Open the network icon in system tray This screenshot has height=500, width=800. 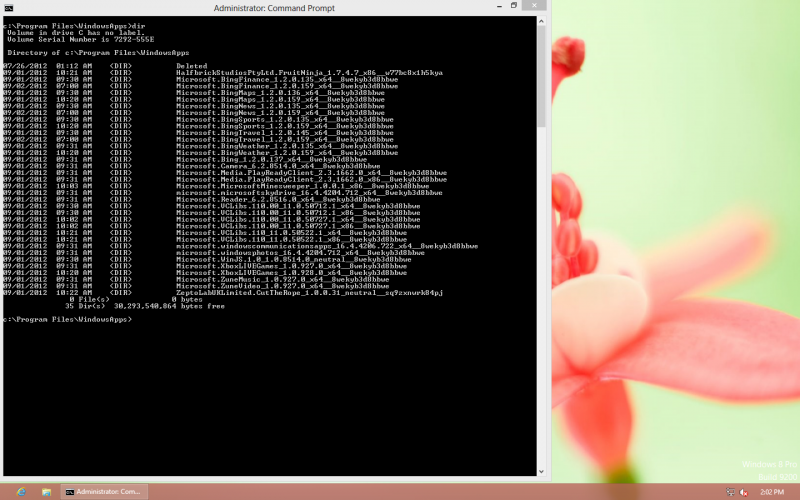731,492
